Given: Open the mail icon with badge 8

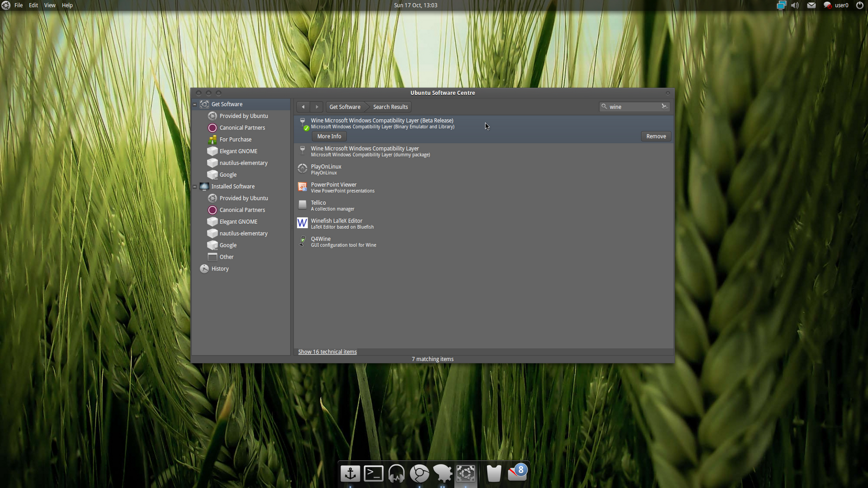Looking at the screenshot, I should click(518, 473).
